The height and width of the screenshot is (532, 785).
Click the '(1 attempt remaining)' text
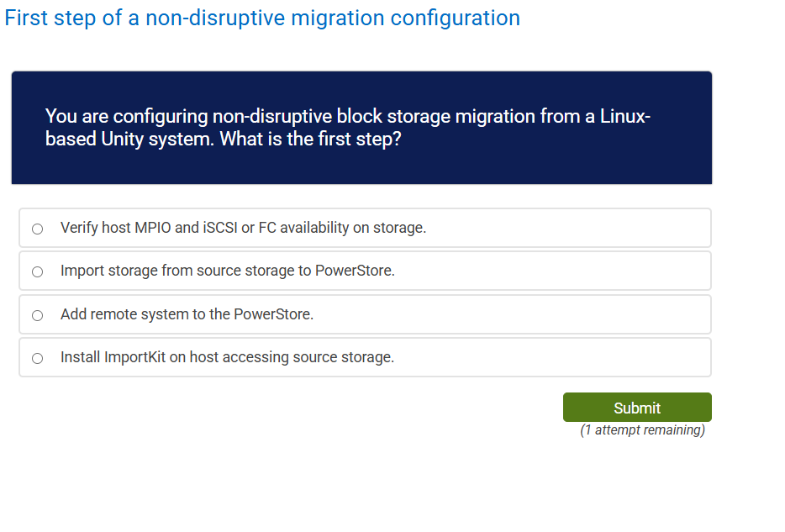point(642,429)
